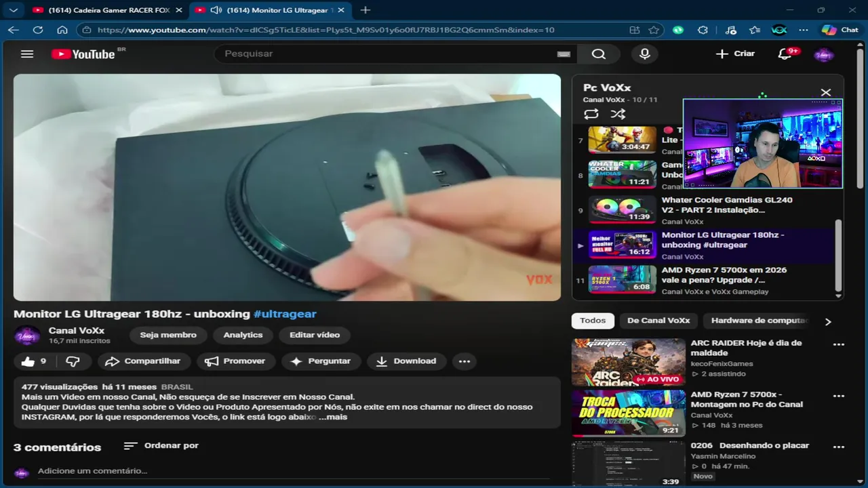The image size is (868, 488).
Task: Open browser extensions puzzle icon
Action: (703, 30)
